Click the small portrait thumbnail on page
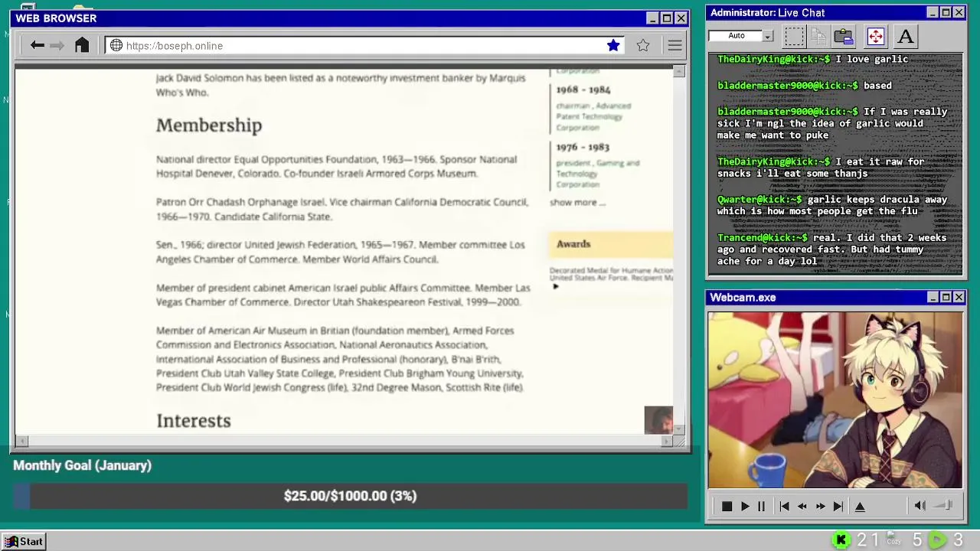This screenshot has height=551, width=980. coord(658,420)
